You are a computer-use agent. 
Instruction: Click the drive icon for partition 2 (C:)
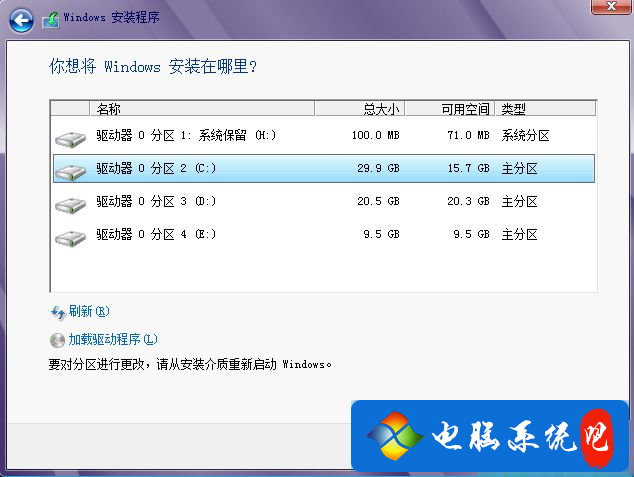tap(71, 172)
